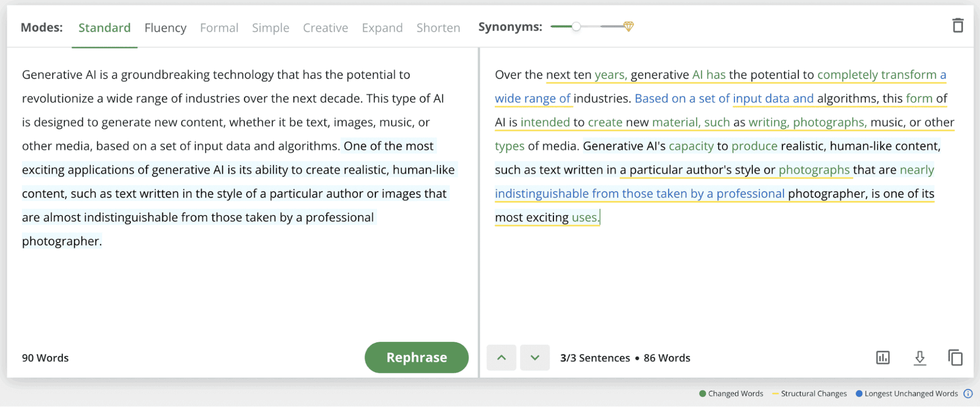
Task: Select the Expand mode tab
Action: [x=382, y=28]
